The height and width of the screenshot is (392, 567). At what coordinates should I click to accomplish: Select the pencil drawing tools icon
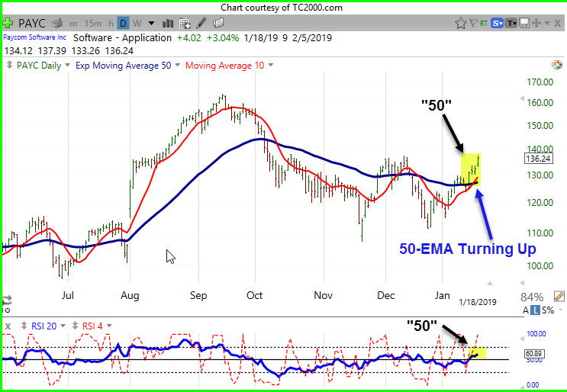201,24
